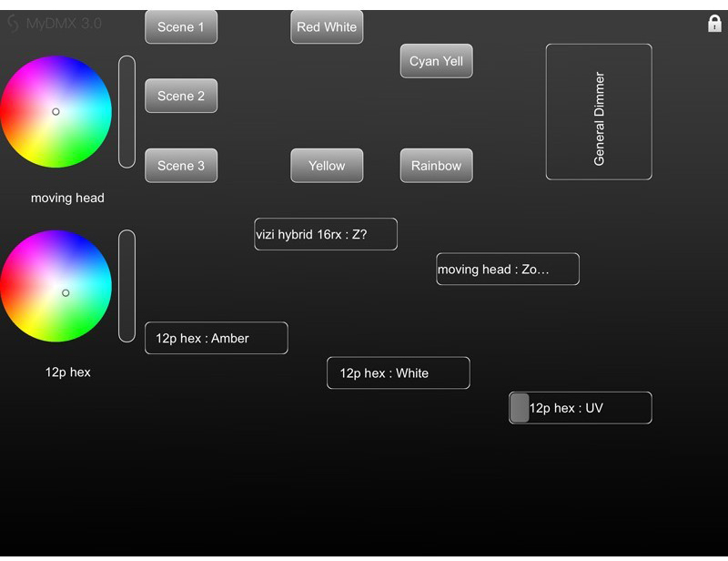This screenshot has width=728, height=561.
Task: Click the vertical slider beside moving head wheel
Action: click(126, 112)
